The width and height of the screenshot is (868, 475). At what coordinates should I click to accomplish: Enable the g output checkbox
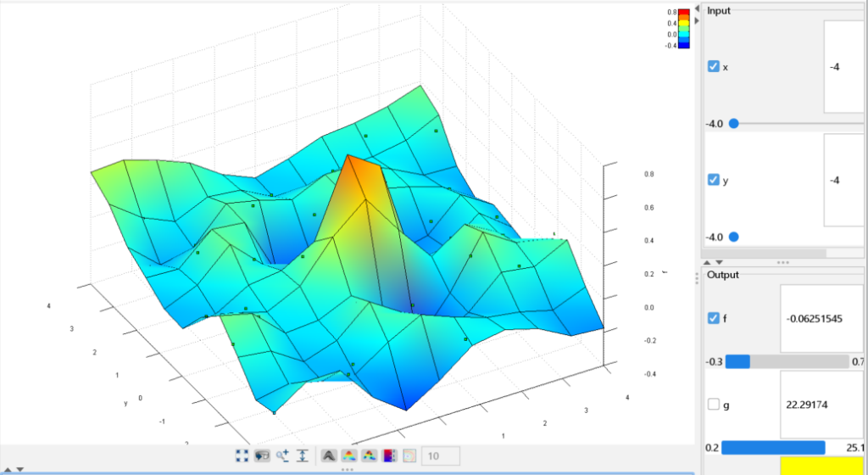point(713,405)
